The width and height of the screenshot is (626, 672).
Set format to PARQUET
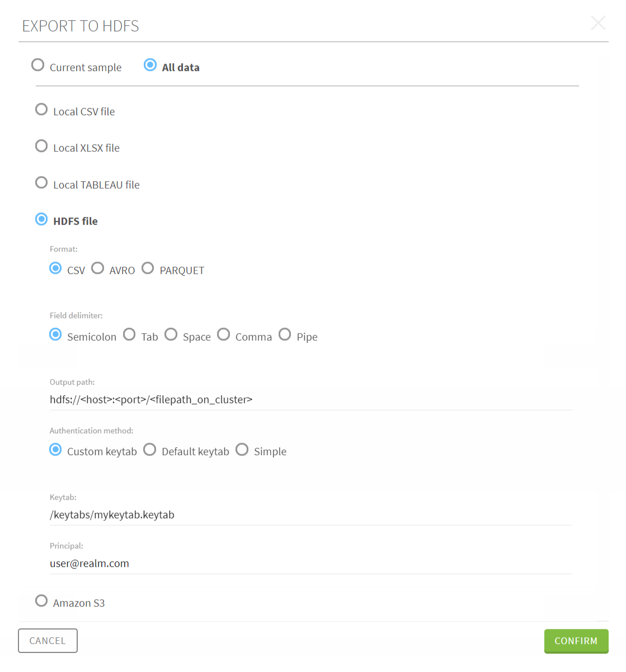coord(148,268)
